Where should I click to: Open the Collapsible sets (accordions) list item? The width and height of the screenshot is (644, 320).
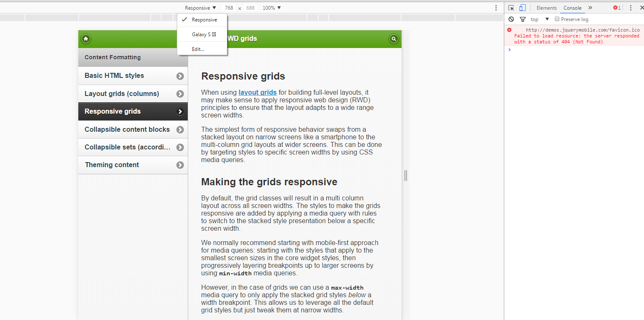click(x=133, y=147)
